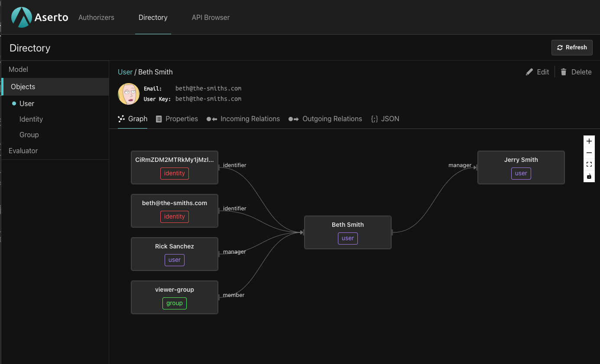Select Model in the sidebar
Screen dimensions: 600x364
tap(18, 69)
